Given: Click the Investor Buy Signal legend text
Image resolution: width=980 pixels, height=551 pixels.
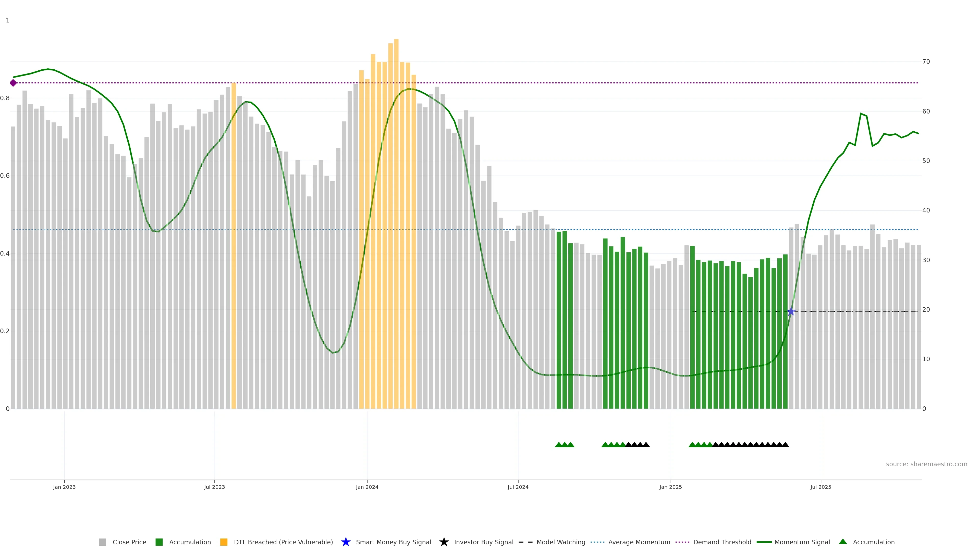Looking at the screenshot, I should tap(484, 542).
